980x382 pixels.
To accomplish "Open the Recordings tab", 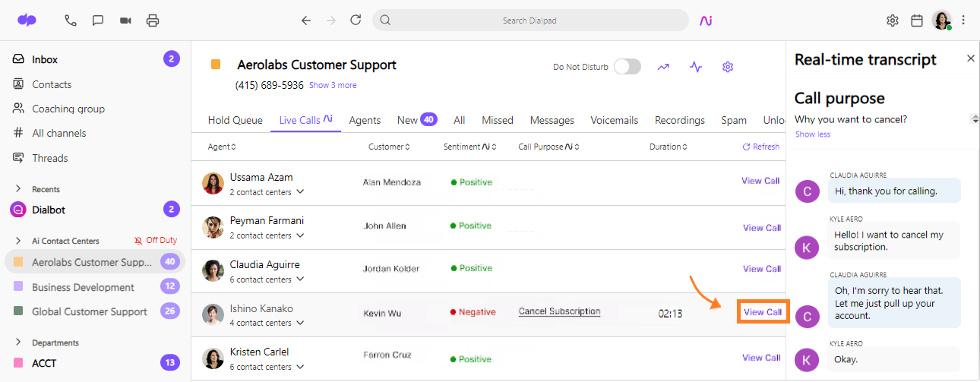I will point(680,120).
